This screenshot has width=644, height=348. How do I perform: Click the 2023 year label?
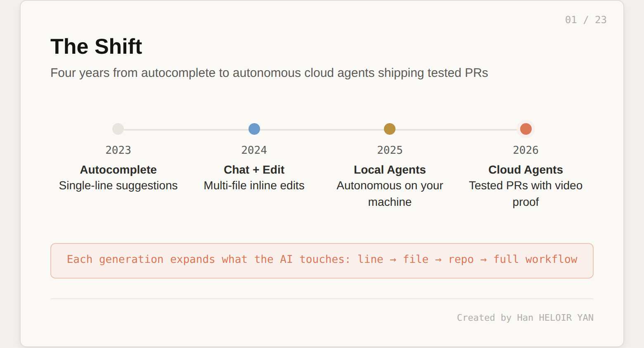click(x=118, y=150)
